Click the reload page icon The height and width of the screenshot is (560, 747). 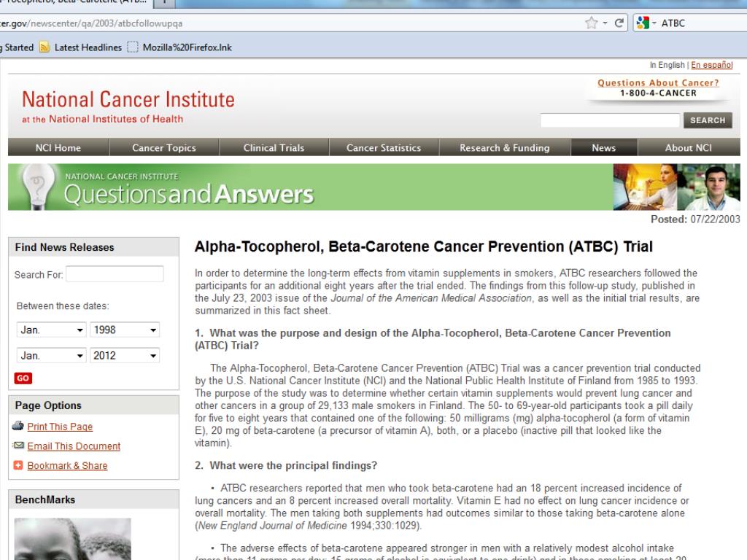point(619,23)
